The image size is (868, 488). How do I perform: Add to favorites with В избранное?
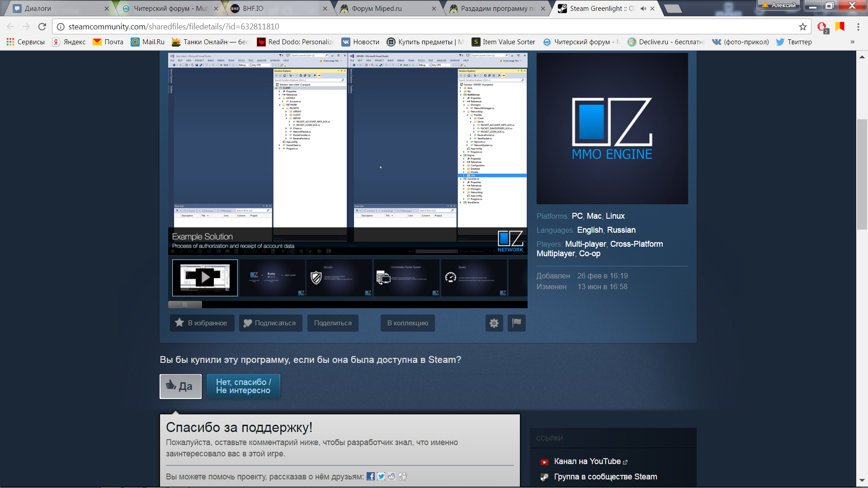[x=202, y=323]
